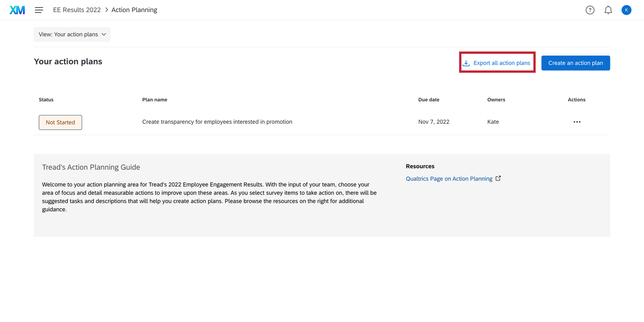Screen dimensions: 644x322
Task: Click the download icon beside Export
Action: click(466, 63)
